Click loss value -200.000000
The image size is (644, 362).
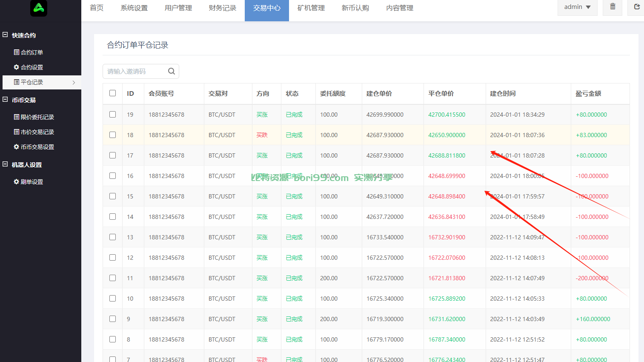(x=592, y=278)
